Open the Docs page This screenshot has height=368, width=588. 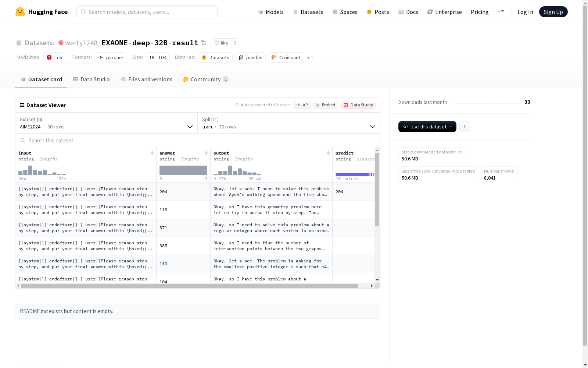[408, 12]
